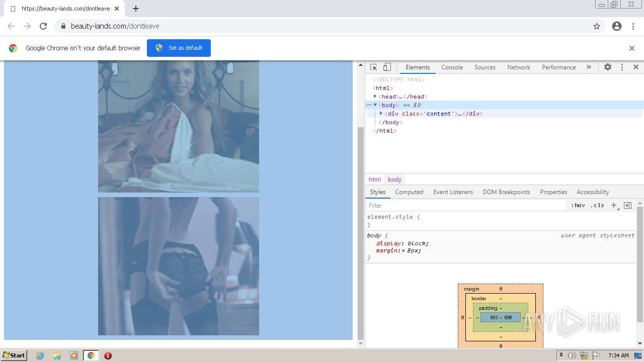Toggle the :hov element state button
644x362 pixels.
point(578,205)
